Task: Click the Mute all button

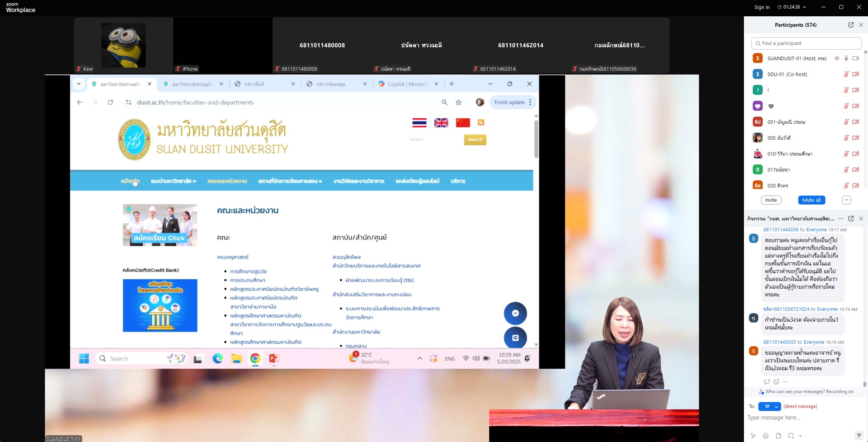Action: 811,200
